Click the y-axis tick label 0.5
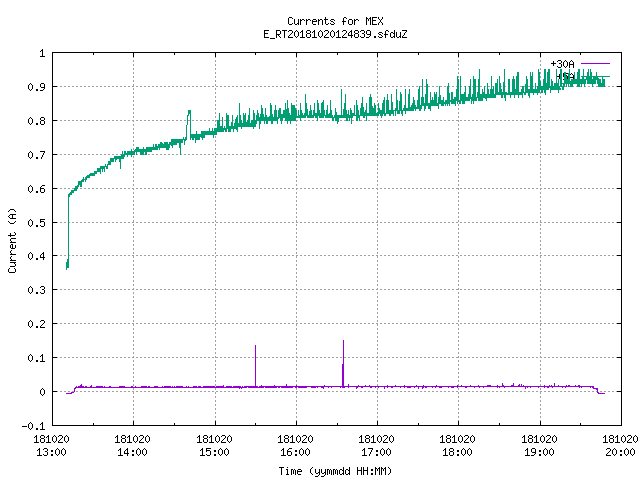This screenshot has height=480, width=640. 36,223
